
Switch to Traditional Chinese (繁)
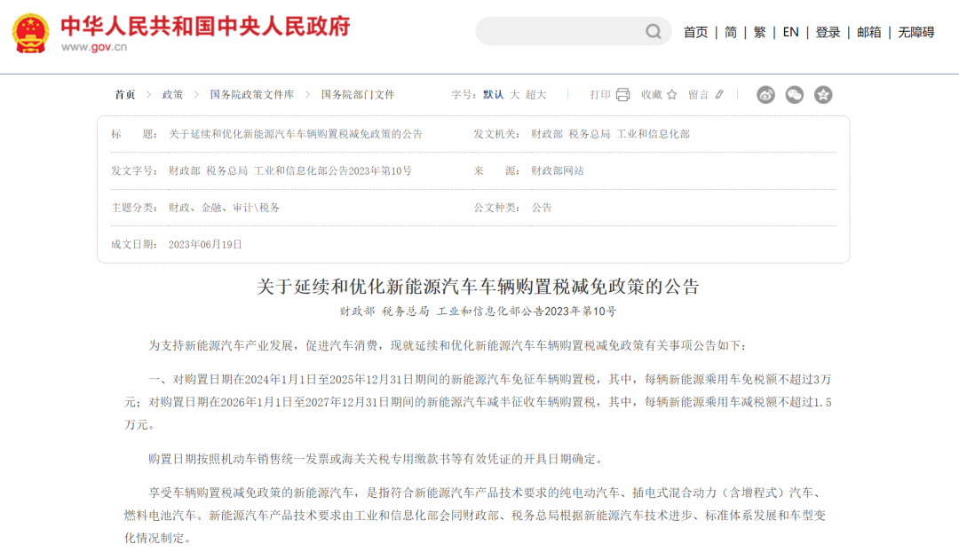click(x=759, y=32)
